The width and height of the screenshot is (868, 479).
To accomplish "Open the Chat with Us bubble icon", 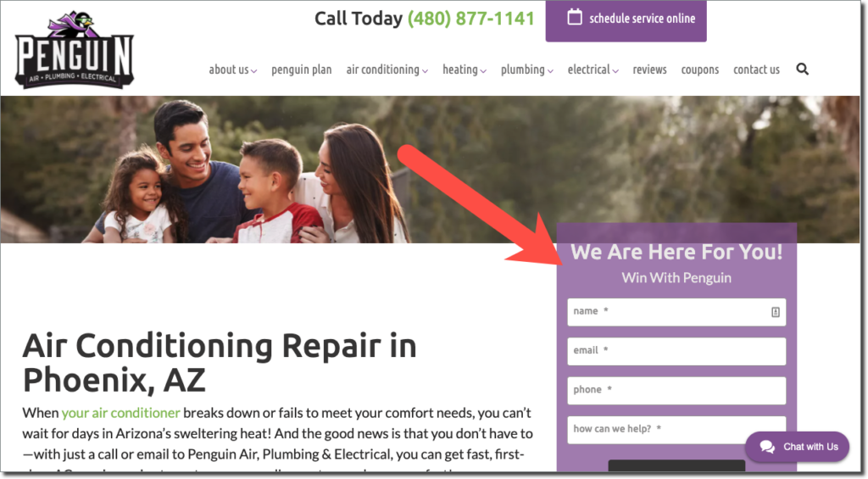I will tap(767, 447).
